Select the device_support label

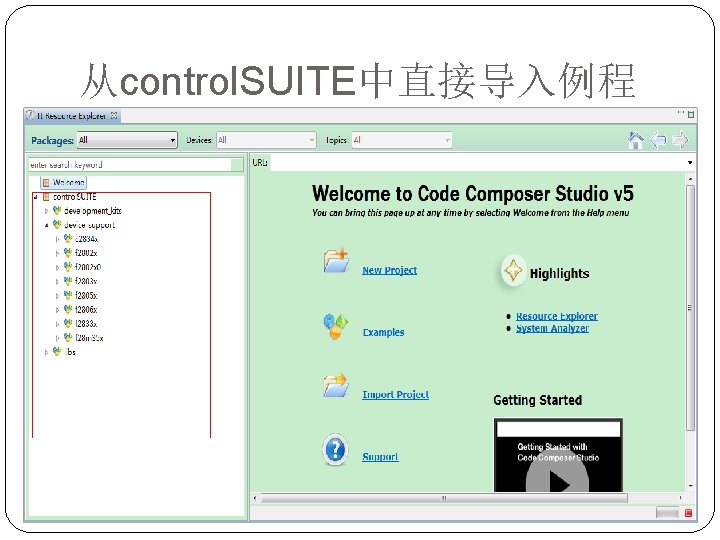click(89, 225)
